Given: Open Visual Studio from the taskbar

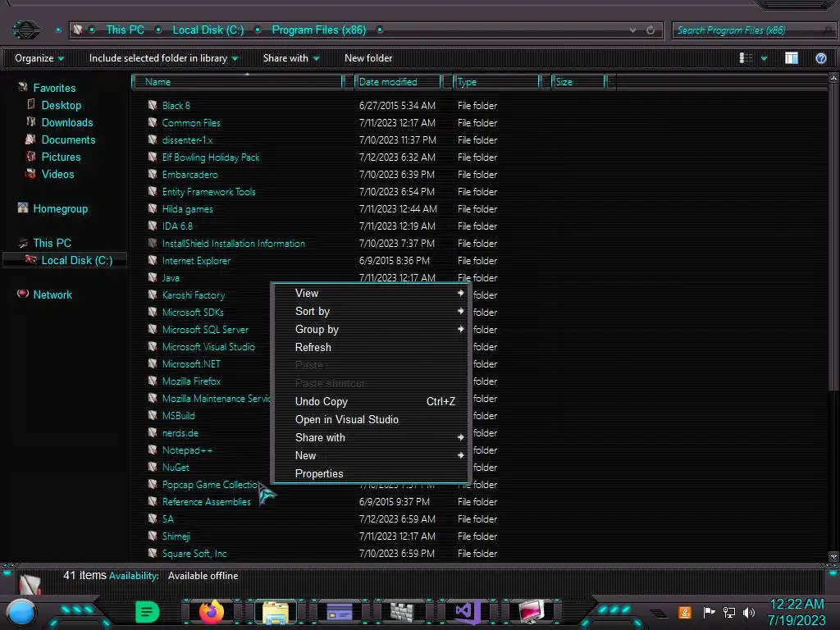Looking at the screenshot, I should (466, 612).
